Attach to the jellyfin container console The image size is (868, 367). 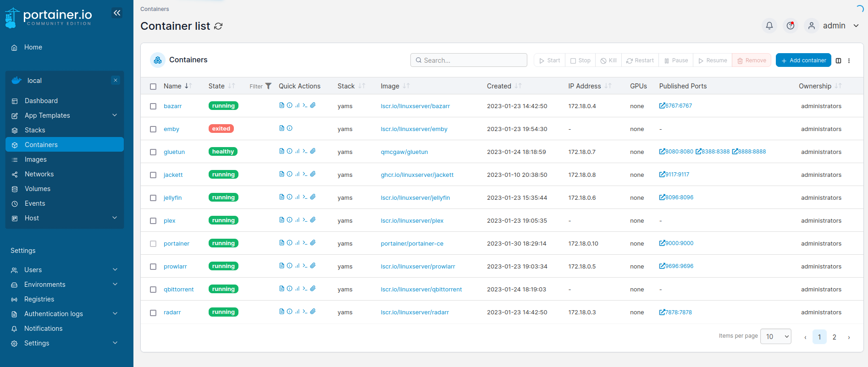pyautogui.click(x=313, y=197)
